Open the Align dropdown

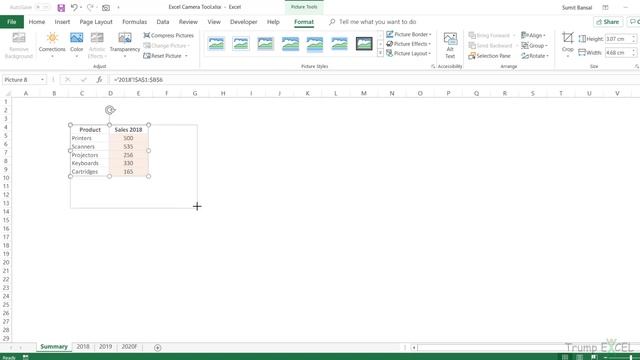tap(533, 36)
